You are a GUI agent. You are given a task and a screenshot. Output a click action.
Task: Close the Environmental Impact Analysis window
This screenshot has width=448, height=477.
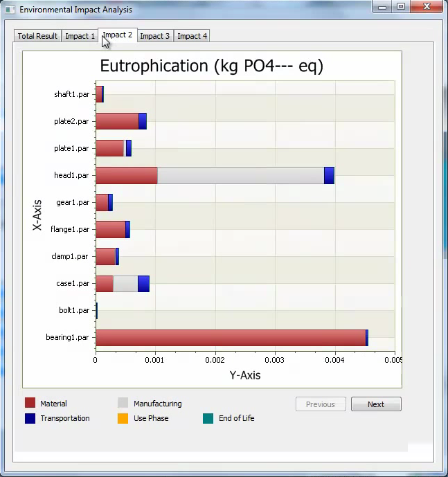426,7
